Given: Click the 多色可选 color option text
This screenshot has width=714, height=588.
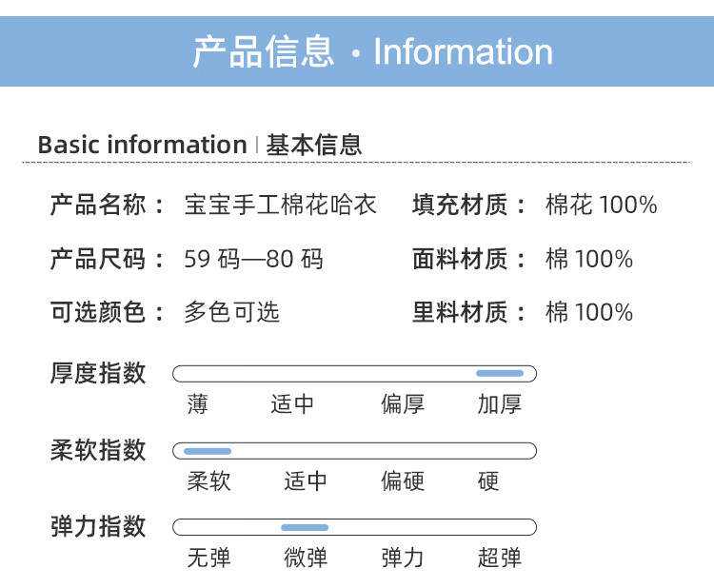Looking at the screenshot, I should (231, 313).
